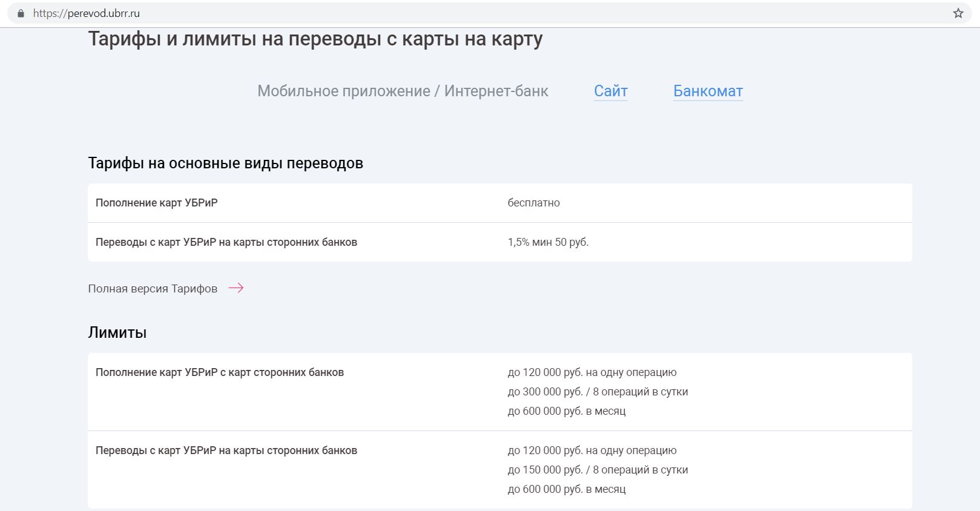Open the Полная версия Тарифов link

click(x=153, y=289)
